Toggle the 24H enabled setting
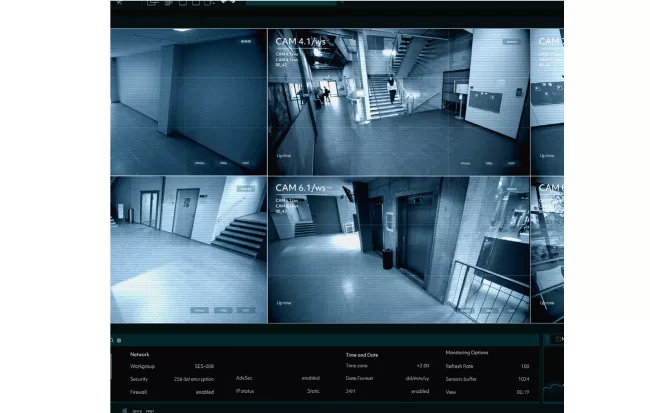The height and width of the screenshot is (413, 650). tap(420, 391)
